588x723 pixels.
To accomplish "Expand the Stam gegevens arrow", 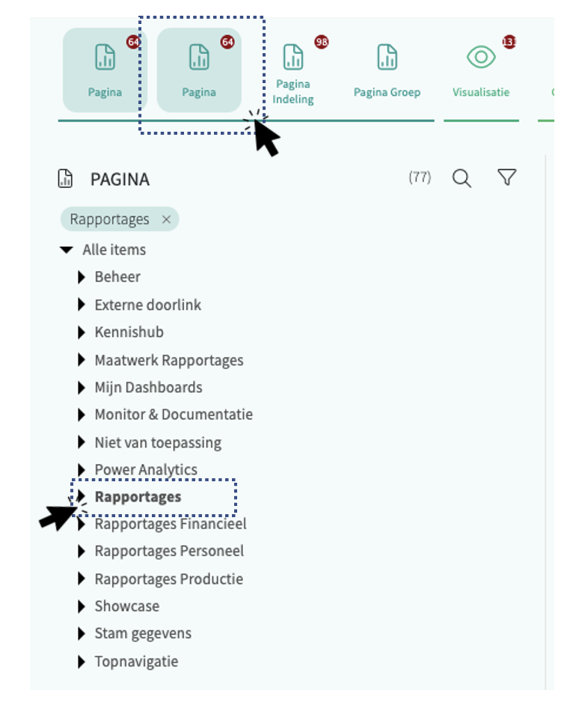I will (x=82, y=634).
